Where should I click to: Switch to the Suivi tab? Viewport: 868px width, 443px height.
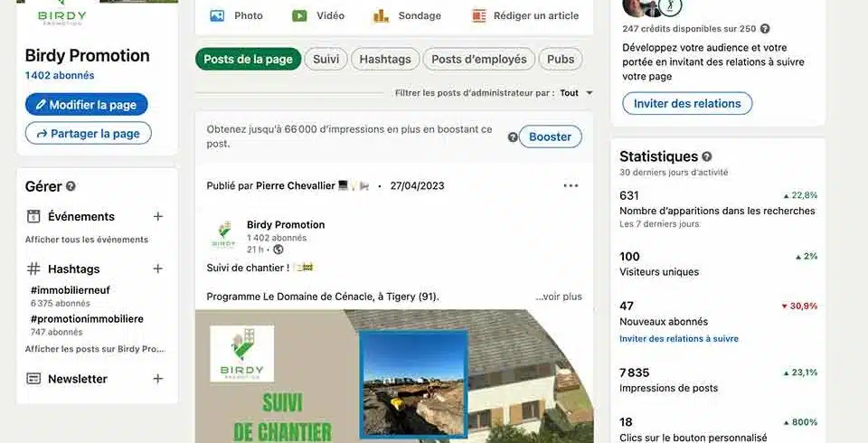pyautogui.click(x=325, y=60)
